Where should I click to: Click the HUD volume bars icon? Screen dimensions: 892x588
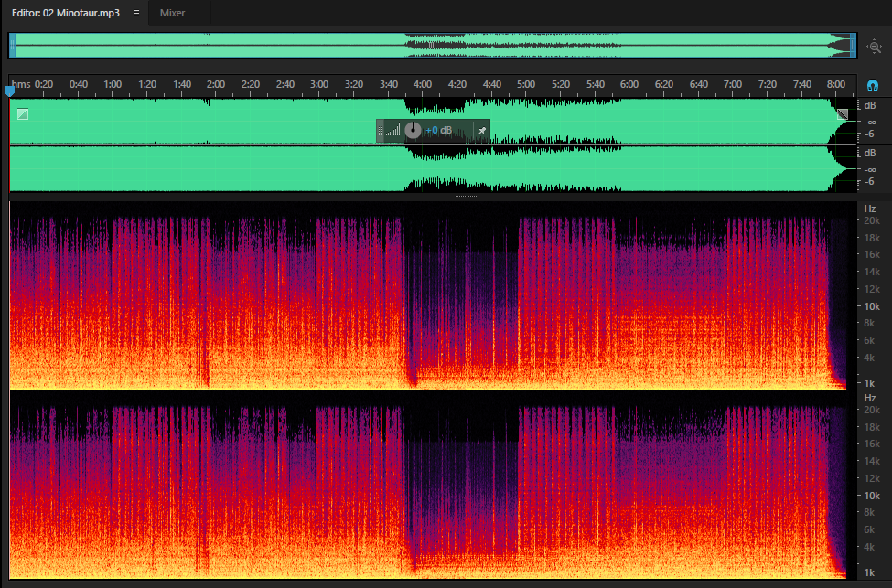pos(392,131)
